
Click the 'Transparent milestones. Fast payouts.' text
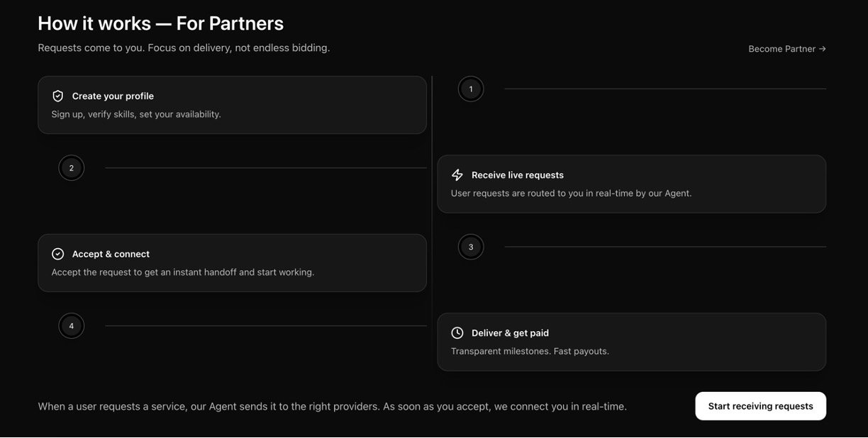[530, 351]
